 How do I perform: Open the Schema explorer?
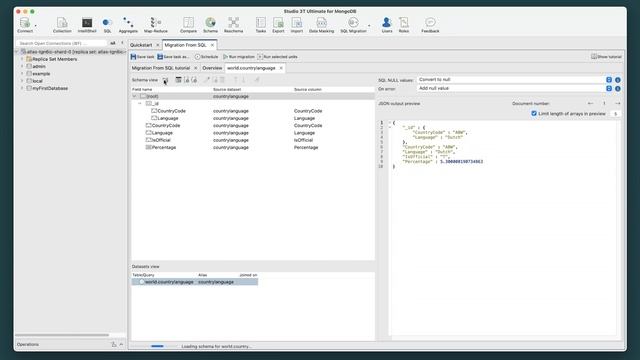pos(210,24)
